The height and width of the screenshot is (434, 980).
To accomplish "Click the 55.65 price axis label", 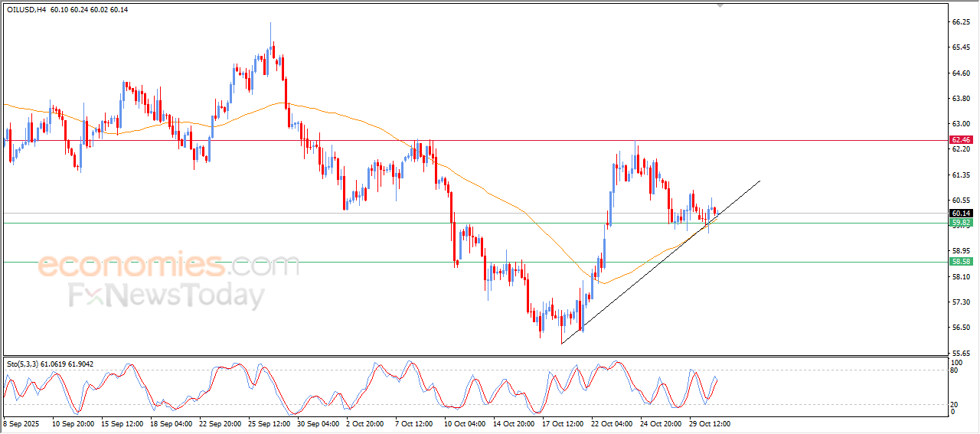I will coord(960,353).
